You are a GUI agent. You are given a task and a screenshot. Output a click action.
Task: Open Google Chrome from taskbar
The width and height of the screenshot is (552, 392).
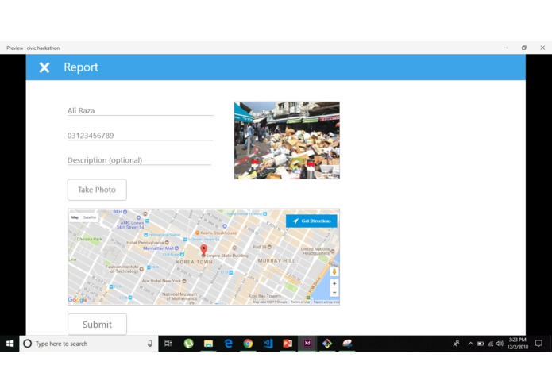tap(248, 344)
